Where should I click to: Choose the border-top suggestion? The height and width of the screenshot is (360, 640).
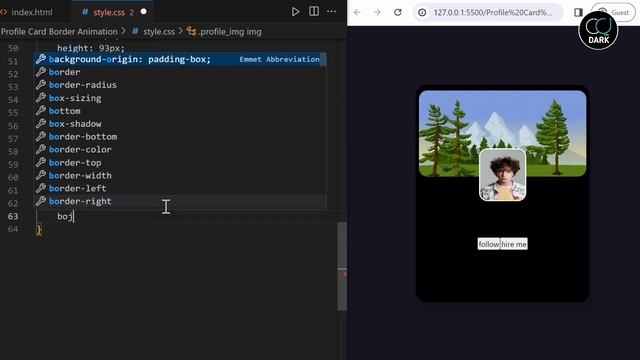[180, 162]
